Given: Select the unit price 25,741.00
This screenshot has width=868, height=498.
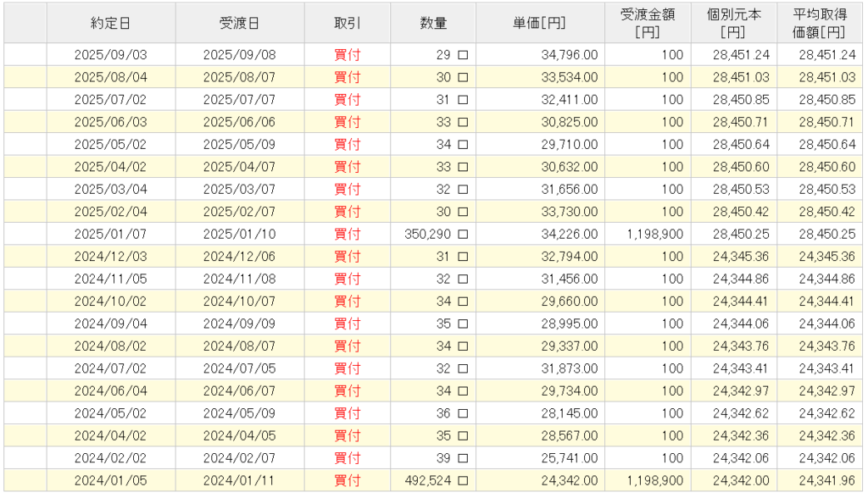Looking at the screenshot, I should (x=568, y=458).
